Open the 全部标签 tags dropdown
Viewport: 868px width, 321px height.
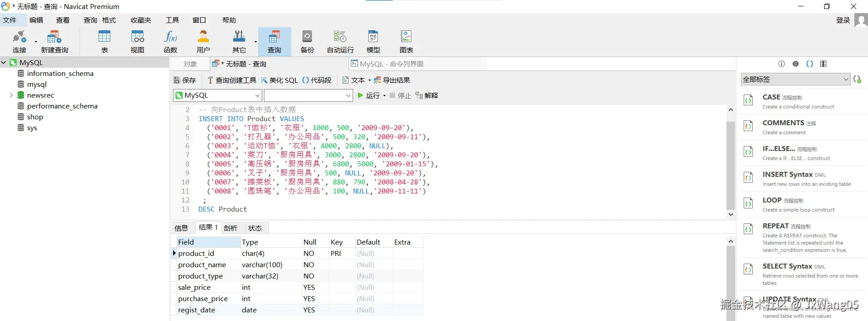point(796,79)
